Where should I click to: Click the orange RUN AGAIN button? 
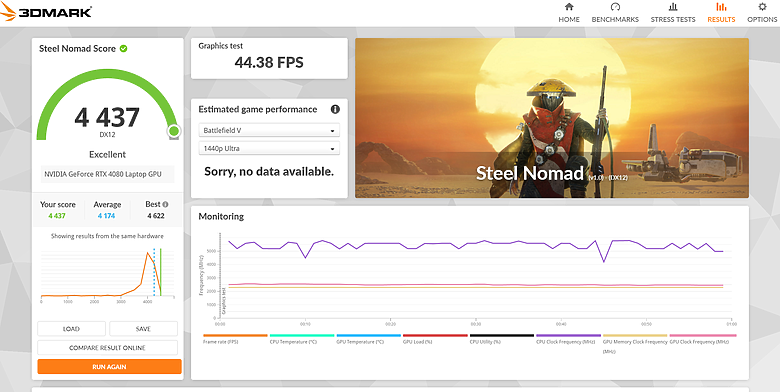coord(109,367)
